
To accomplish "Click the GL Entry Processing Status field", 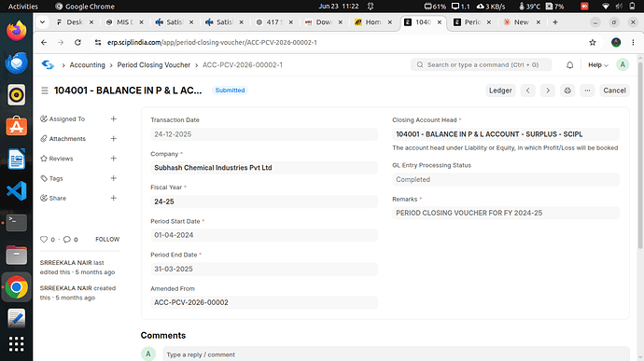I will (x=506, y=179).
